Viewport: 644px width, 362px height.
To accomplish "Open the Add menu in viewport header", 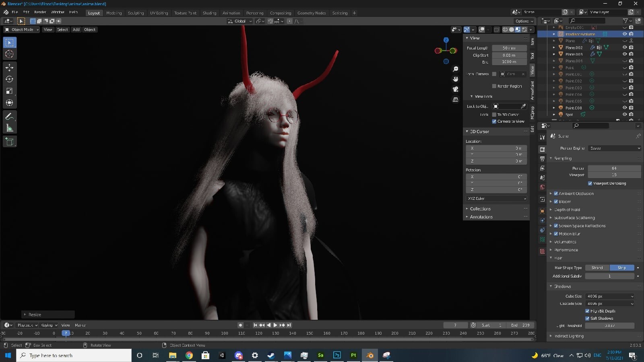I will (x=76, y=29).
